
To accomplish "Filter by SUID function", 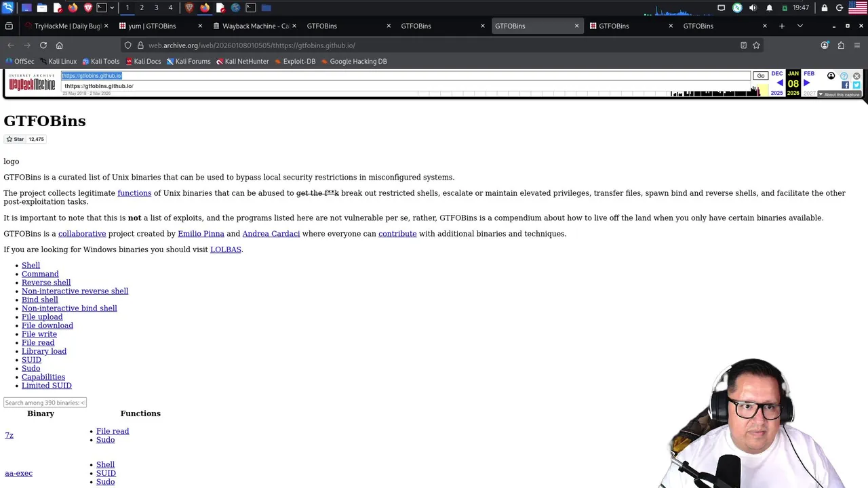I will click(31, 360).
